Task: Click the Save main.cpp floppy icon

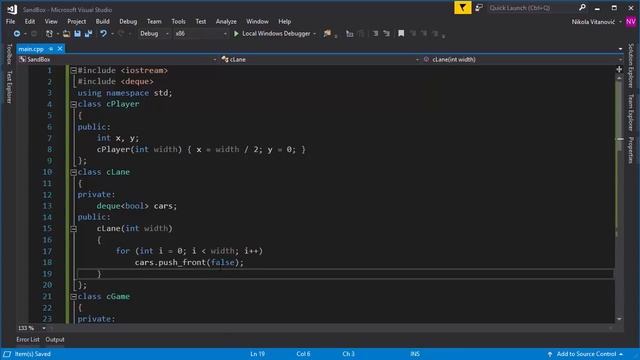Action: pyautogui.click(x=77, y=33)
